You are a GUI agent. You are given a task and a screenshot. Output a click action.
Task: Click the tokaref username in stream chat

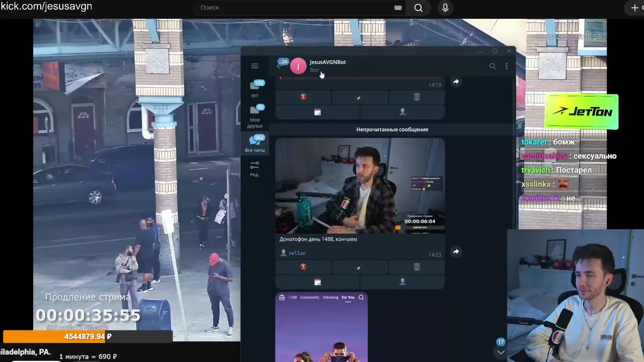[x=534, y=142]
